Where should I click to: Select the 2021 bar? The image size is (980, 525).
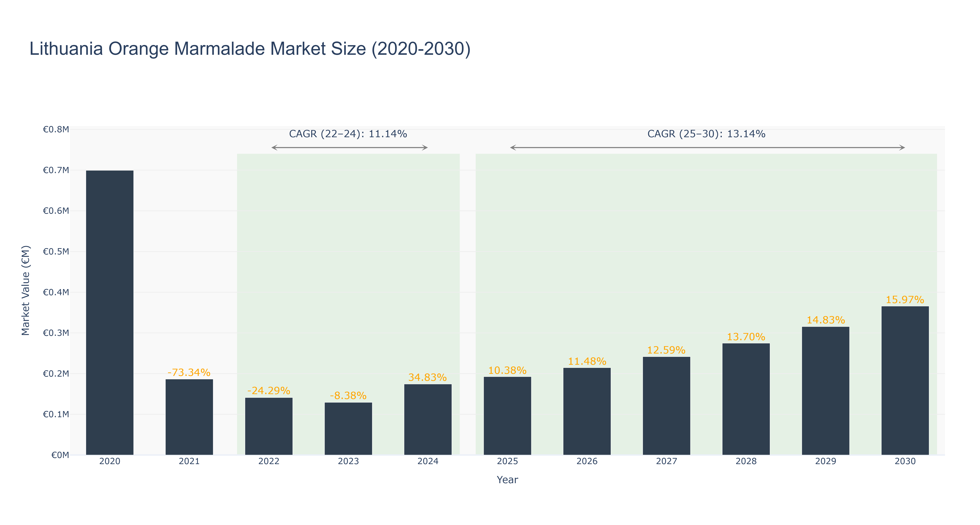(x=189, y=417)
